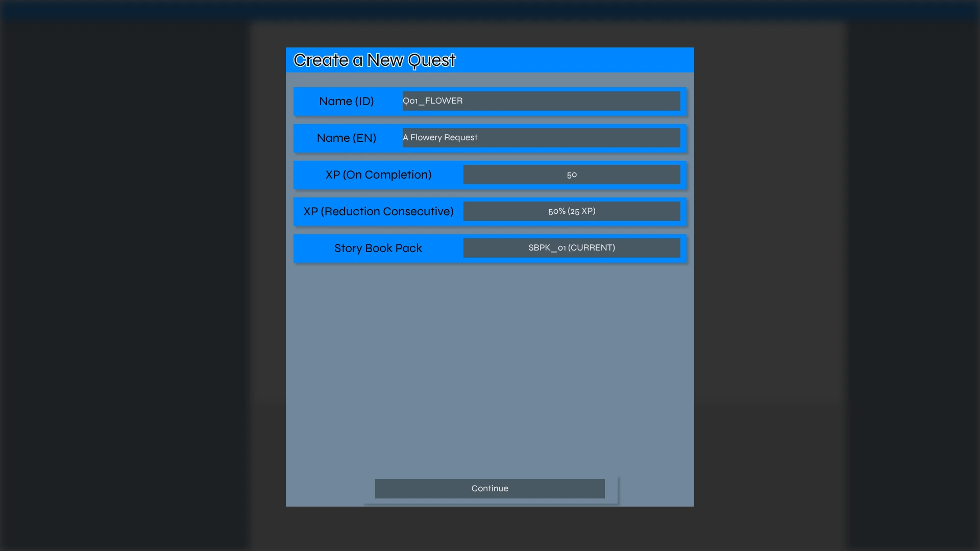The image size is (980, 551).
Task: Click the XP (On Completion) label
Action: pos(378,174)
